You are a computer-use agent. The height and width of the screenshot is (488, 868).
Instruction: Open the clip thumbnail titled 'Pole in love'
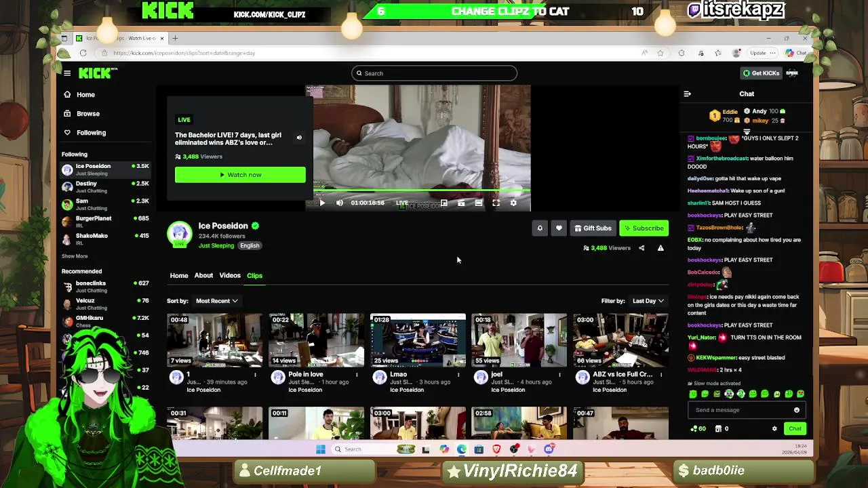click(316, 340)
